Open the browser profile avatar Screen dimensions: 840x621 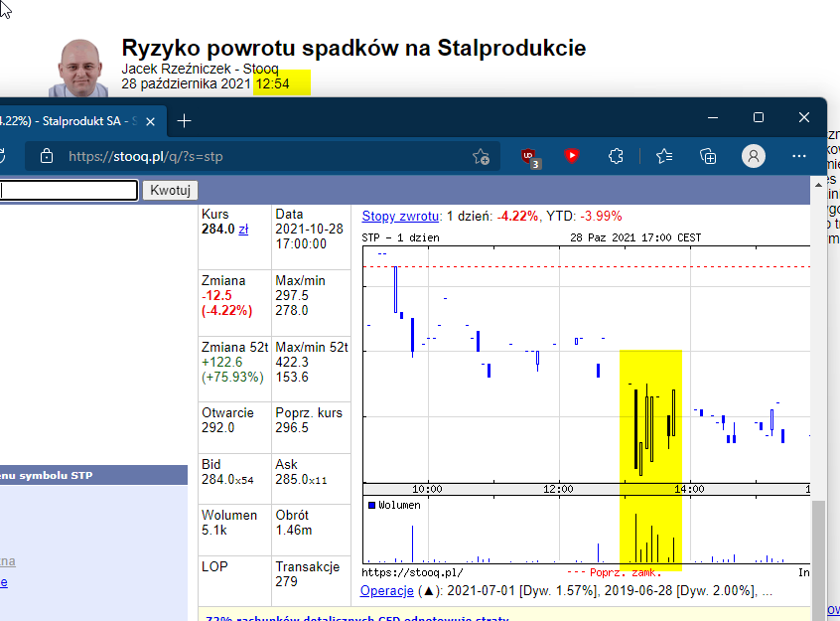[754, 156]
